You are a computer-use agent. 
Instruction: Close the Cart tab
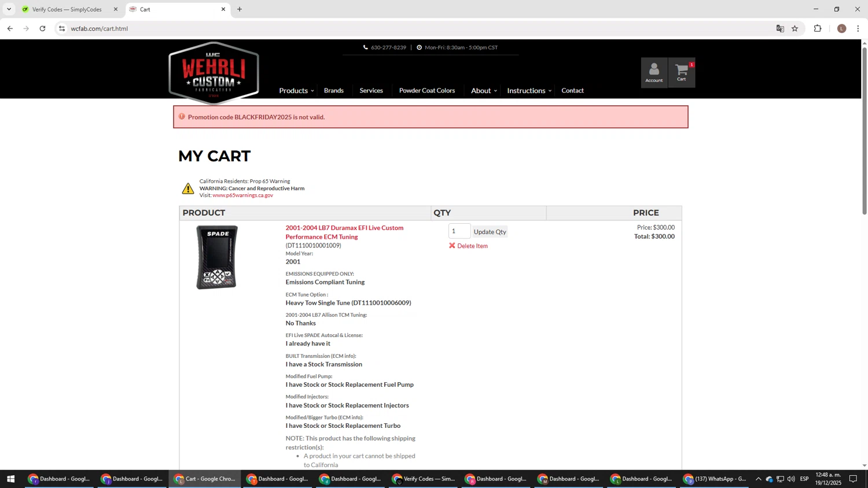(223, 9)
